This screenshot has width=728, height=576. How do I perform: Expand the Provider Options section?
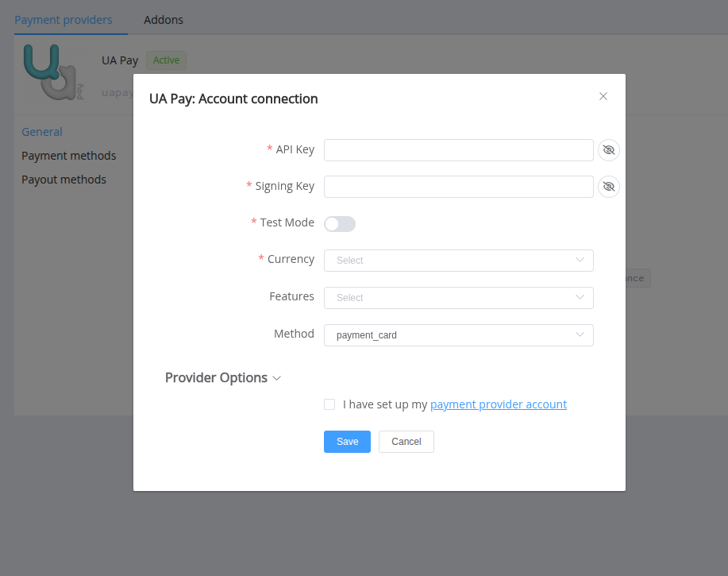pyautogui.click(x=222, y=378)
